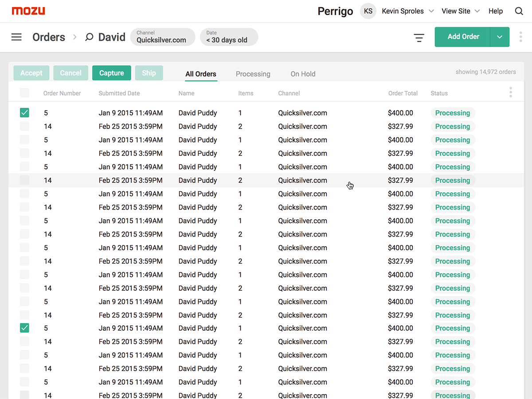Sort by the Items column header
This screenshot has width=532, height=399.
(x=246, y=93)
